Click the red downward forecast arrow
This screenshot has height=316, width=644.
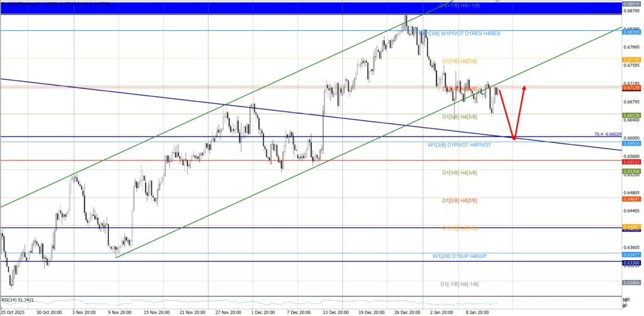507,115
